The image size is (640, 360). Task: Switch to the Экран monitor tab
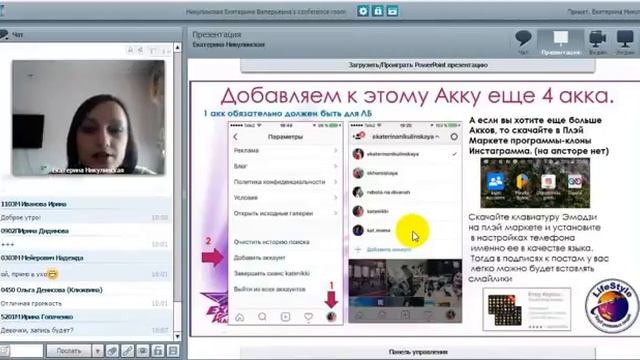625,42
